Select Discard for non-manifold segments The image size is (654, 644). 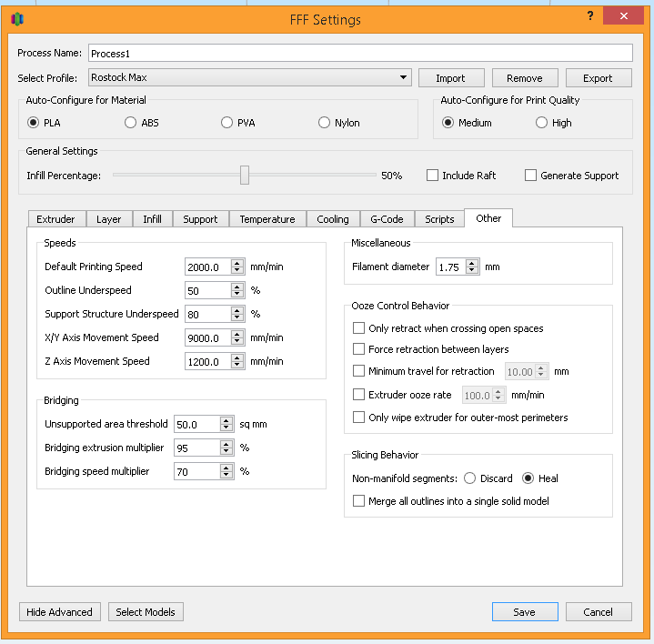469,478
